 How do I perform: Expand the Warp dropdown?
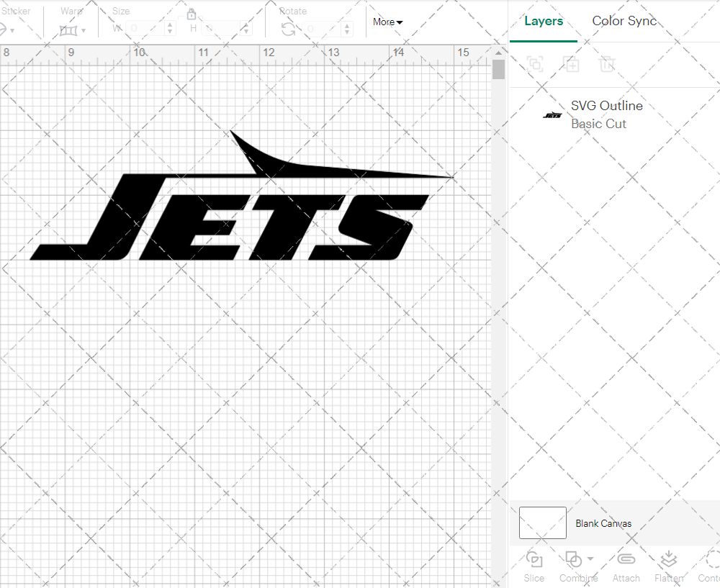click(84, 30)
